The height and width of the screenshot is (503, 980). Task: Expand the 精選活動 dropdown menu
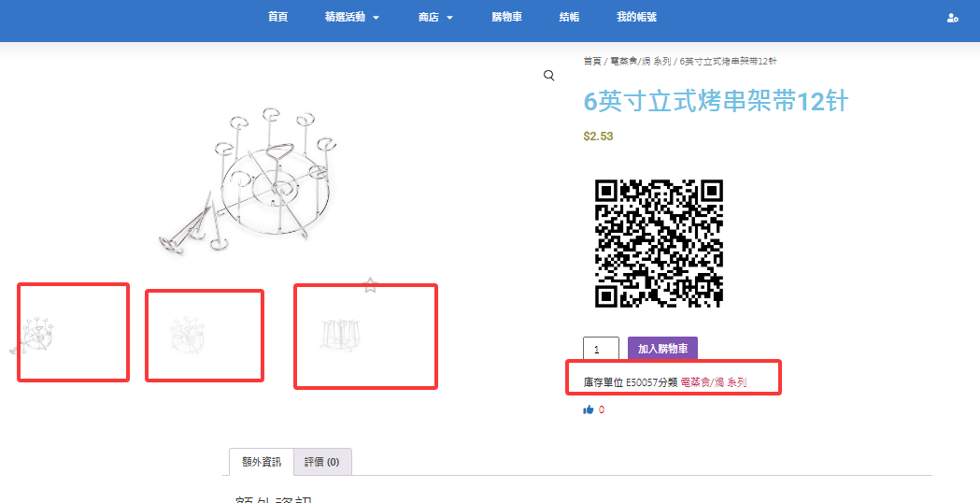pos(352,18)
